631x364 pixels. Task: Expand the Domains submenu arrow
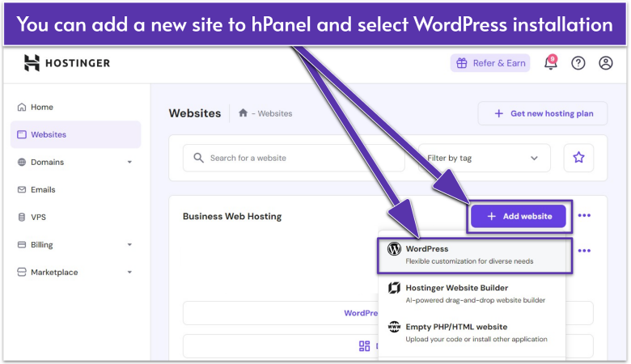pos(129,162)
